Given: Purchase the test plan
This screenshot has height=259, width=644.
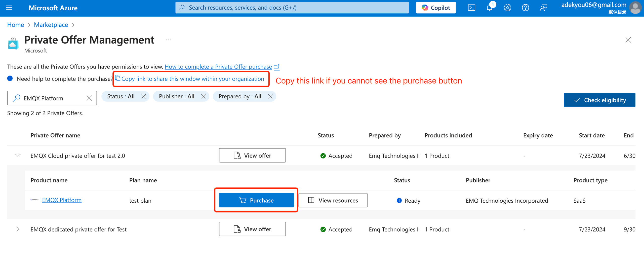Looking at the screenshot, I should click(x=256, y=200).
